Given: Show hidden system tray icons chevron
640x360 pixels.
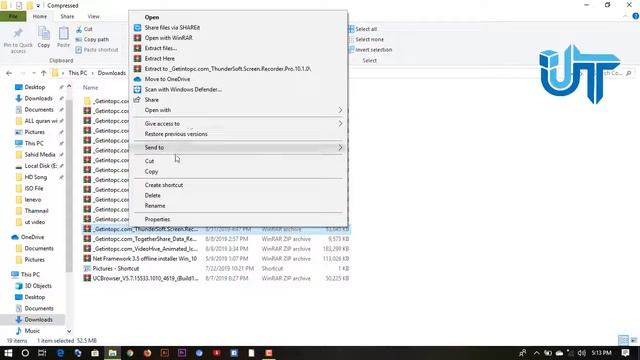Looking at the screenshot, I should (x=536, y=353).
